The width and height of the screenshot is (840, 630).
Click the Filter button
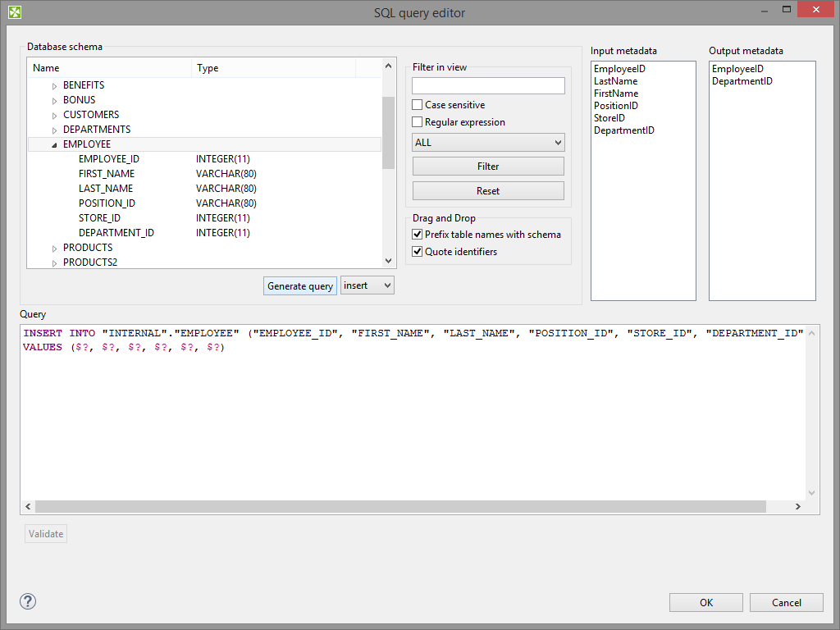[488, 167]
